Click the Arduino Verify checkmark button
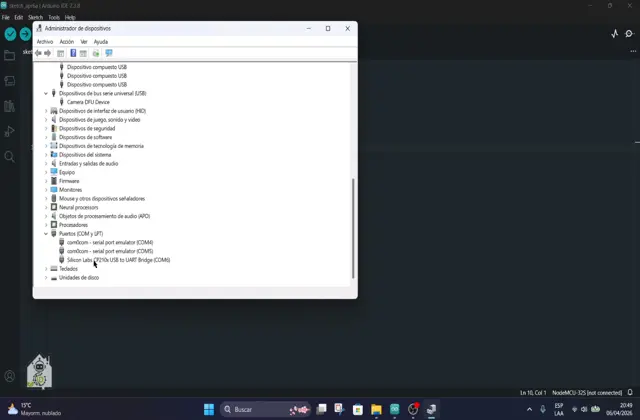 (x=10, y=34)
